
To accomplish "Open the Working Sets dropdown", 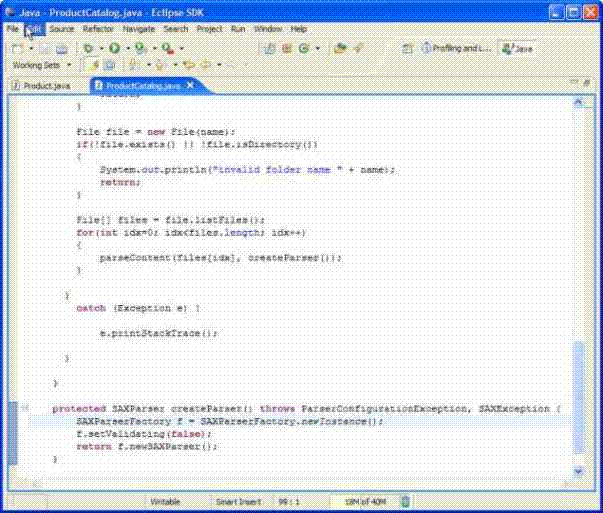I will (x=41, y=65).
